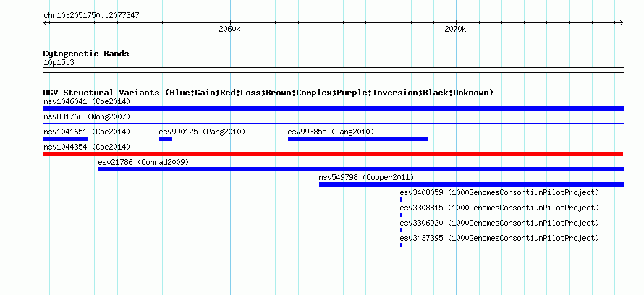The width and height of the screenshot is (644, 295).
Task: Open esv3408059 1000 Genomes variant label
Action: 499,192
